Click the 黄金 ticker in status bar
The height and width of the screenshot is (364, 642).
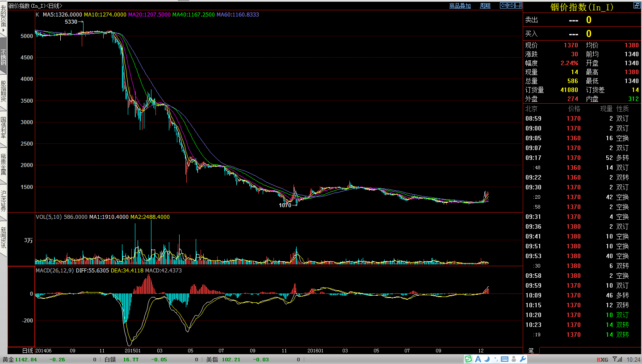click(8, 360)
